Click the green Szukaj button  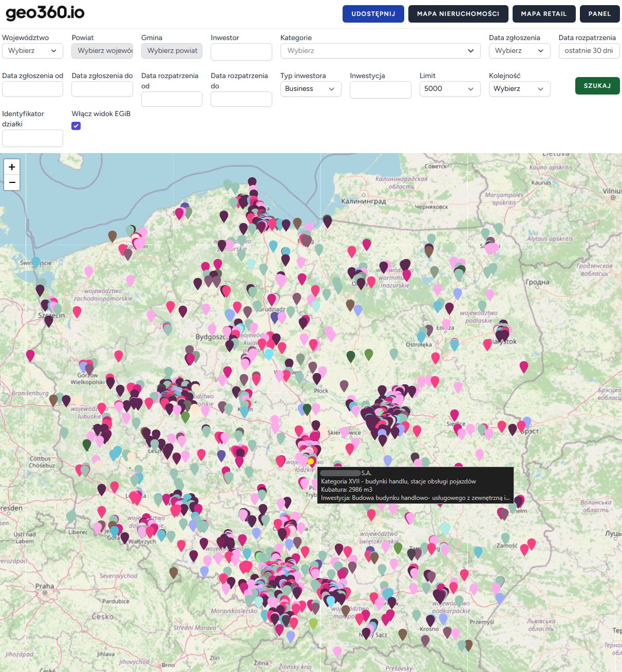tap(597, 86)
